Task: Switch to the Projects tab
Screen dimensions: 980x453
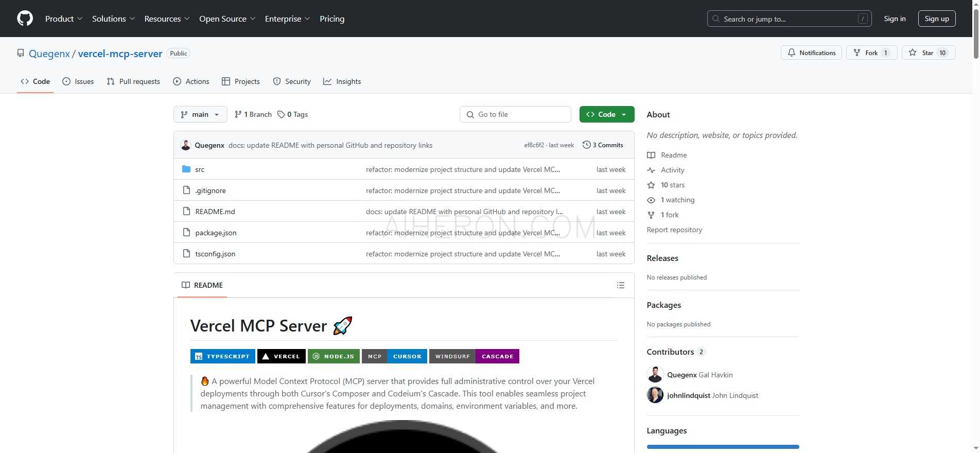Action: 241,81
